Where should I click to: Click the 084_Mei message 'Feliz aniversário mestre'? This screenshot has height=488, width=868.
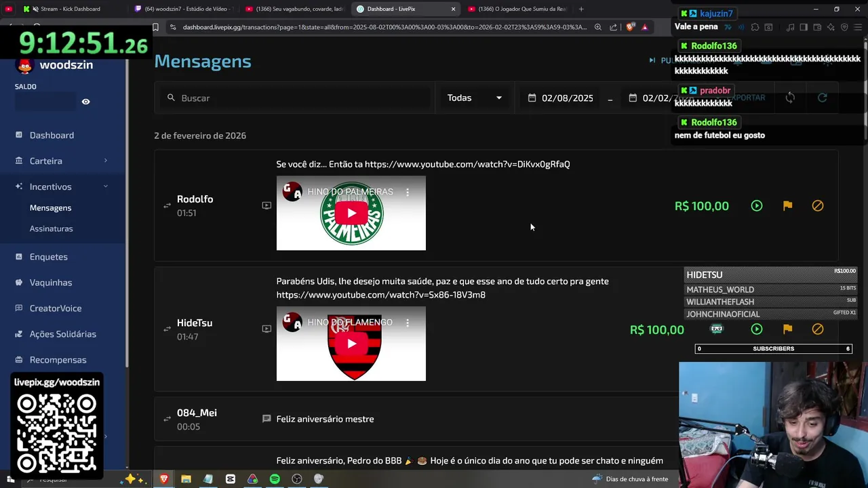(325, 419)
